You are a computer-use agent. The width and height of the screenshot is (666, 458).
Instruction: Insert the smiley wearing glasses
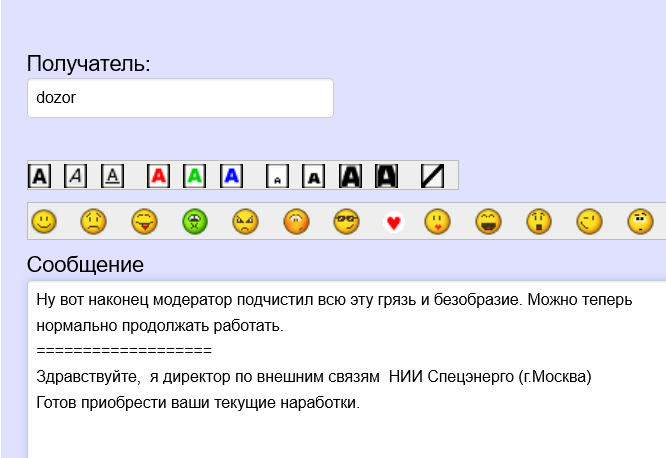point(347,221)
